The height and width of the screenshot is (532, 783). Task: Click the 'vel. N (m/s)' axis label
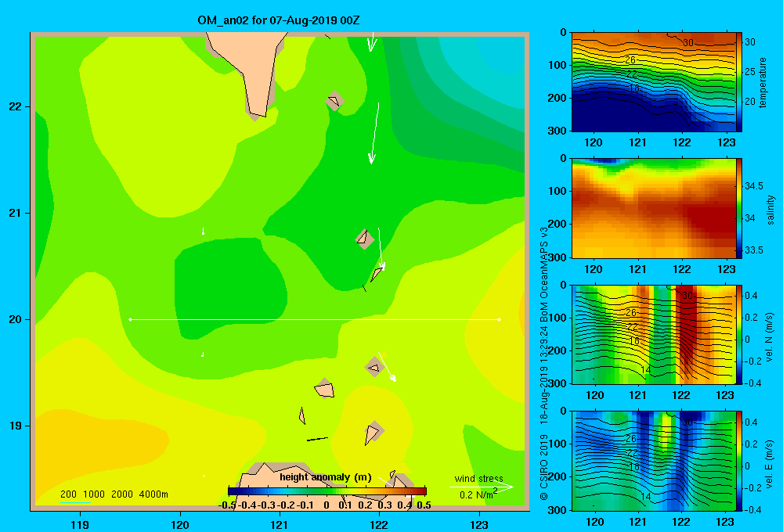tap(769, 337)
